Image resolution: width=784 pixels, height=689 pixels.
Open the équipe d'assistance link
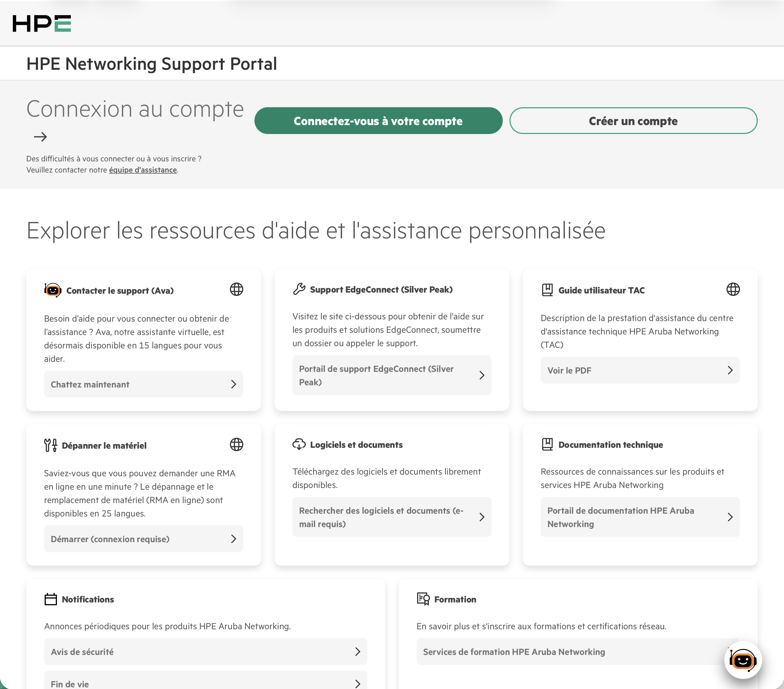pyautogui.click(x=143, y=170)
